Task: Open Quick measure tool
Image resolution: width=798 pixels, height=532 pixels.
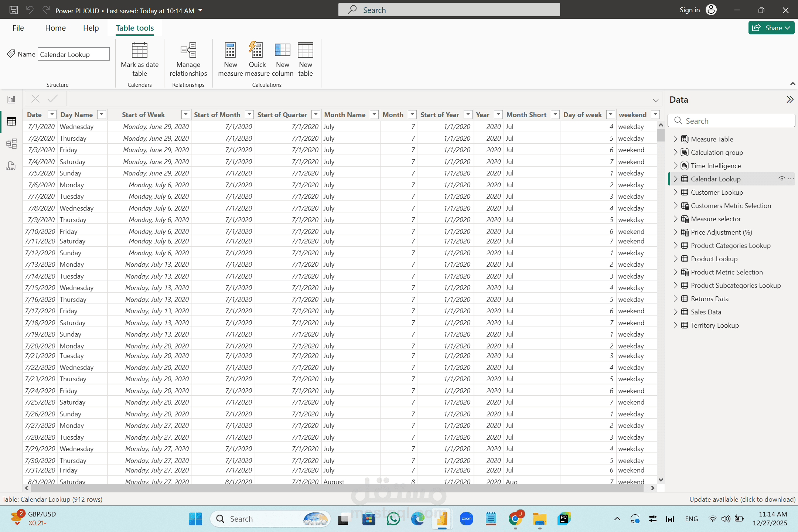Action: (x=257, y=59)
